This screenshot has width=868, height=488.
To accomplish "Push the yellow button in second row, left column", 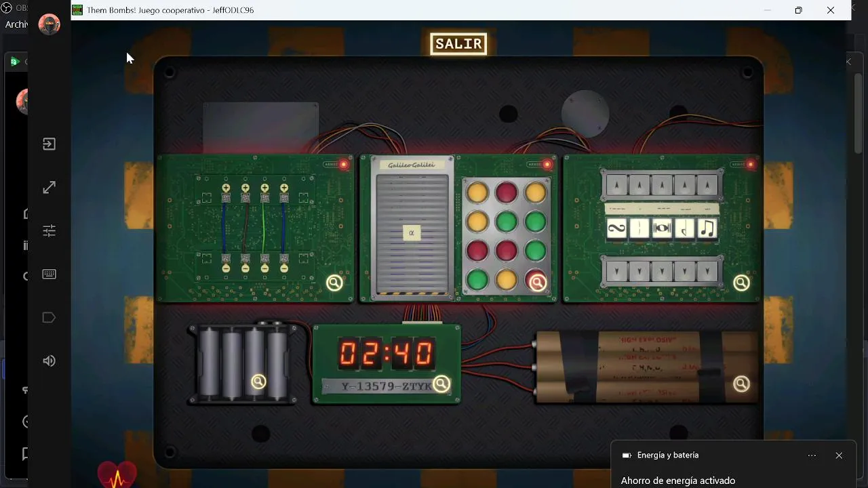I will pyautogui.click(x=477, y=221).
